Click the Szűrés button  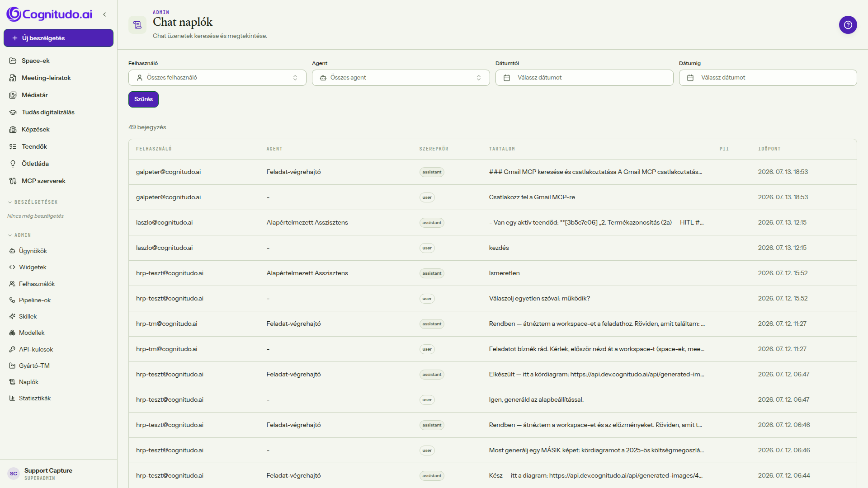coord(143,99)
